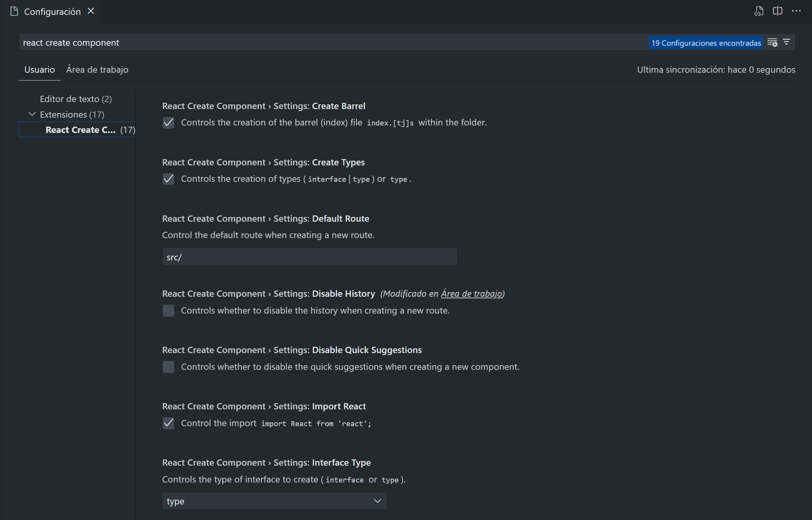Click the Interface Type setting title

[267, 463]
